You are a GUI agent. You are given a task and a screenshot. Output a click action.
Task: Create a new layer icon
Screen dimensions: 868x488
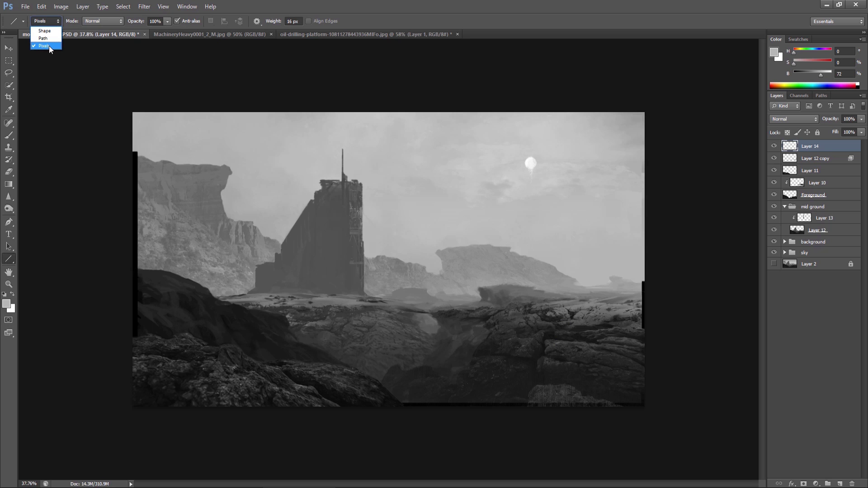coord(840,483)
